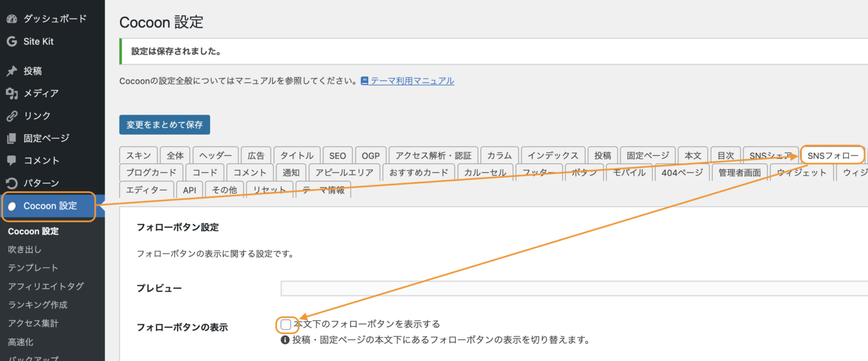Open the ダッシュボード icon in the sidebar
This screenshot has width=868, height=361.
[x=12, y=18]
